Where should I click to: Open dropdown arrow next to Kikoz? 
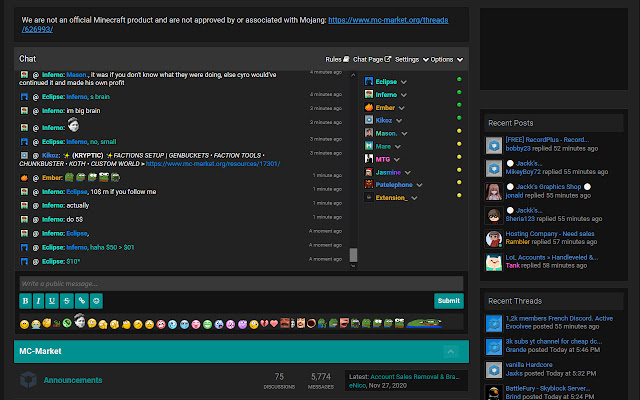coord(399,121)
